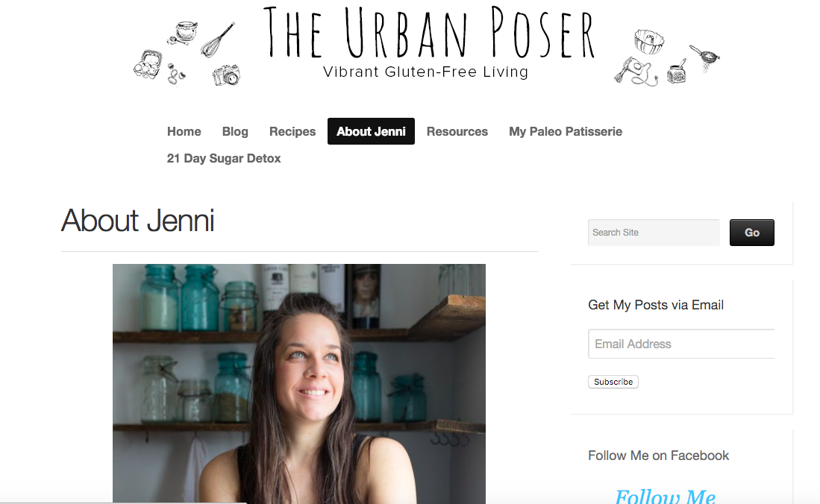
Task: Click the camera doodle icon in the header
Action: click(226, 75)
